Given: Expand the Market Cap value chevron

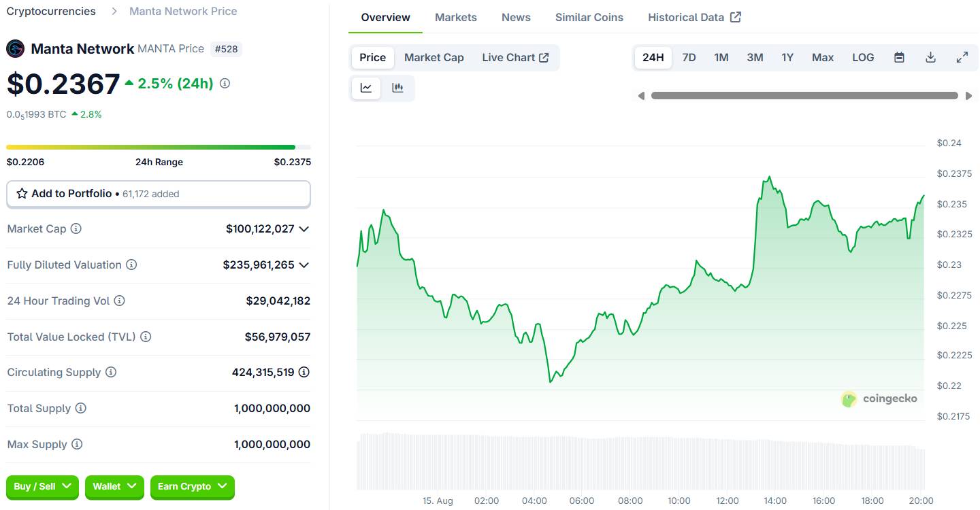Looking at the screenshot, I should [304, 229].
